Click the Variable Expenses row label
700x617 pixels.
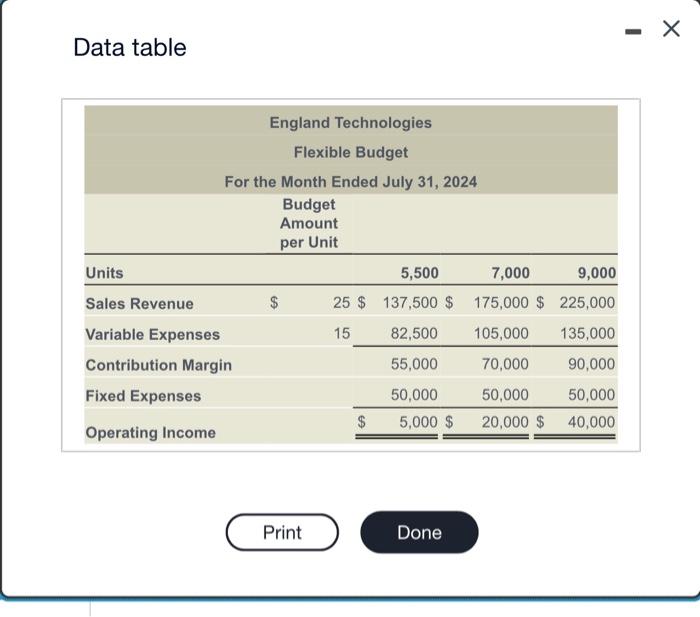tap(152, 334)
